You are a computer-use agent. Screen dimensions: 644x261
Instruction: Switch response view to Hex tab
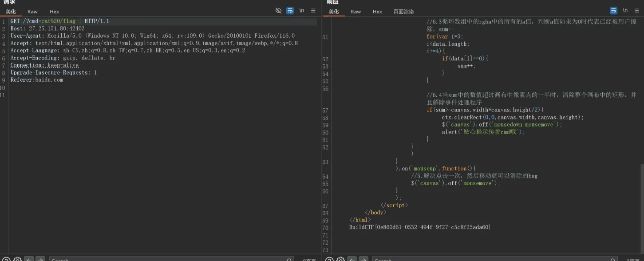[x=377, y=12]
